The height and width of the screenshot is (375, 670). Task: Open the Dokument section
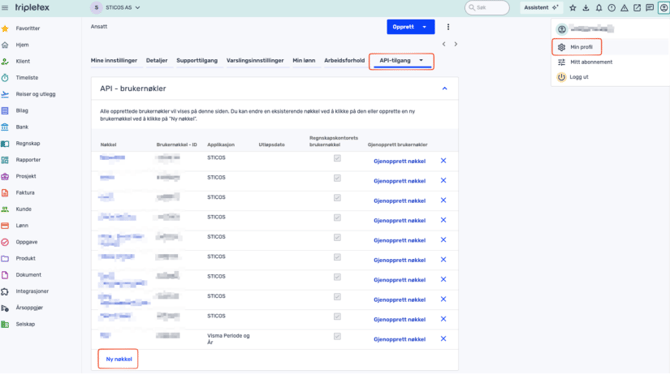click(x=29, y=275)
